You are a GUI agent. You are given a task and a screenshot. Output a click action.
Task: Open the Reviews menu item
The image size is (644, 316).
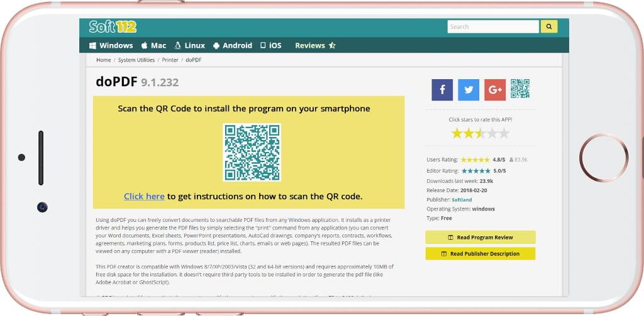(315, 45)
